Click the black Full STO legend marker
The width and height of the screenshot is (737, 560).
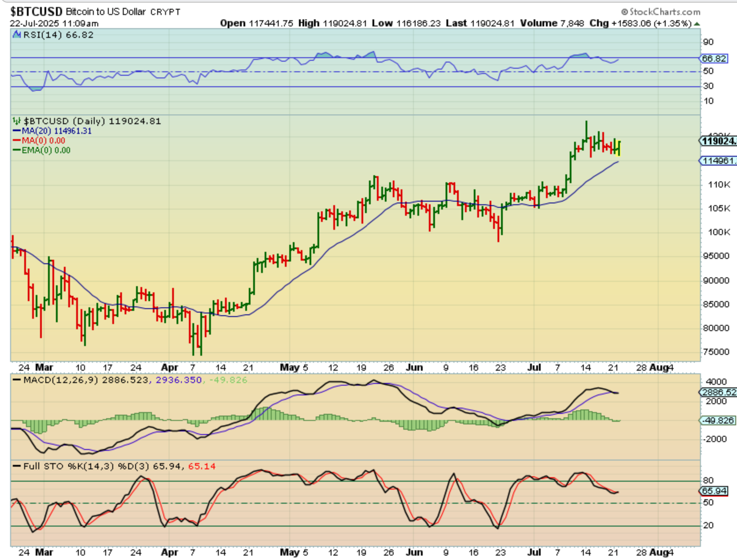pyautogui.click(x=17, y=466)
